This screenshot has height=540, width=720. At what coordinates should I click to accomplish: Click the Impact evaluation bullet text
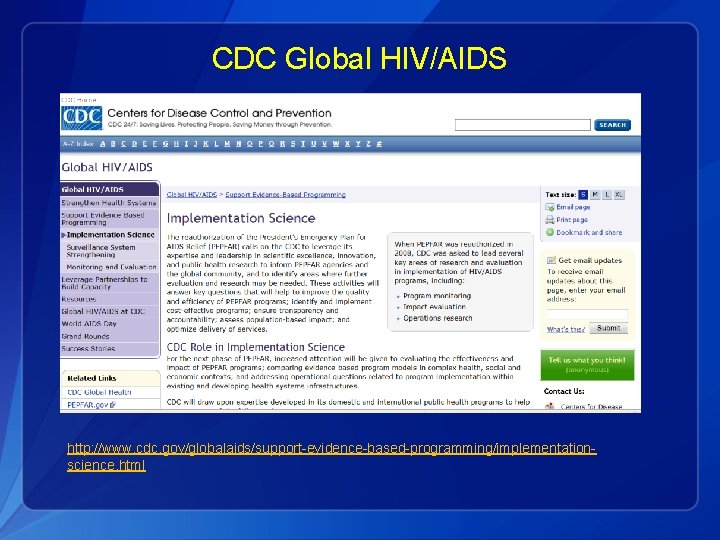pos(434,307)
